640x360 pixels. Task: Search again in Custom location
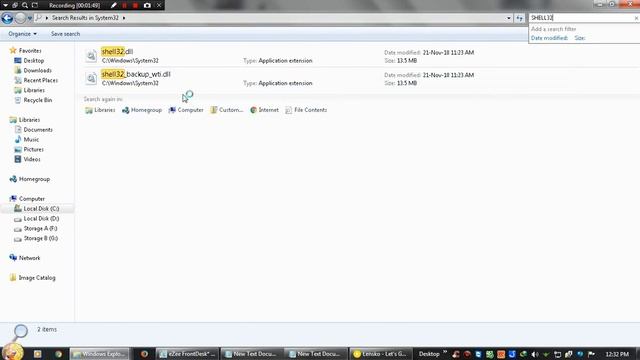pos(227,110)
